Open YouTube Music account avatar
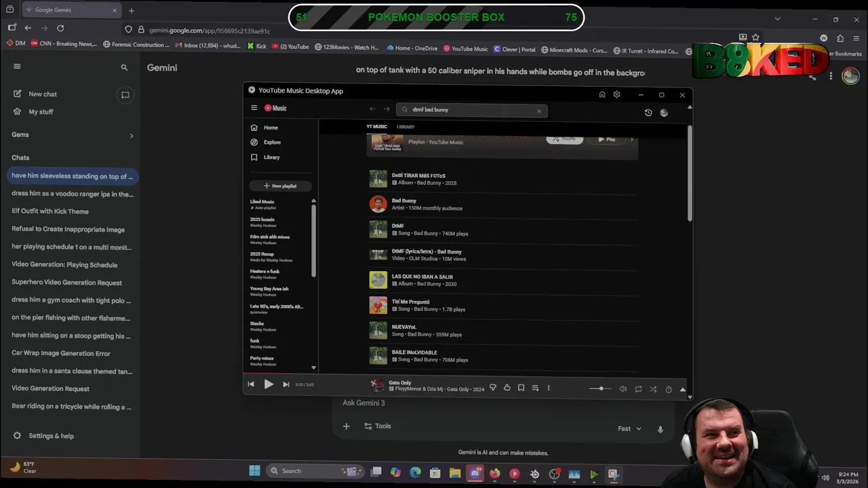This screenshot has height=488, width=868. coord(664,113)
